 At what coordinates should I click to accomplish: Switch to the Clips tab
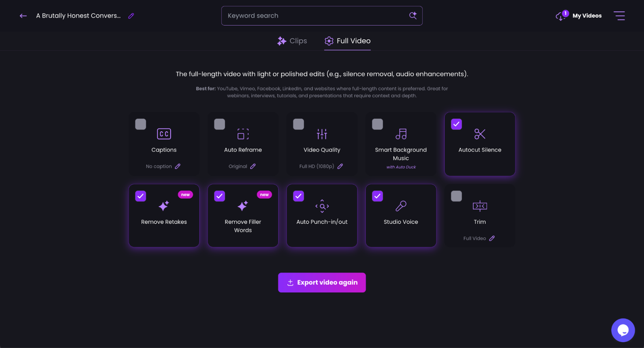(x=292, y=40)
